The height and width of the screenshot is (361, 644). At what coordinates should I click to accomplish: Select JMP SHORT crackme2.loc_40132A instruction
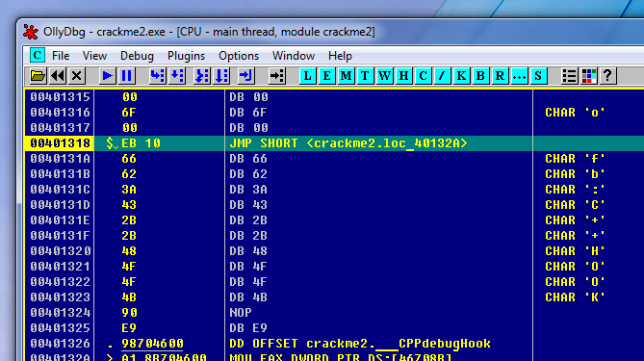tap(348, 143)
